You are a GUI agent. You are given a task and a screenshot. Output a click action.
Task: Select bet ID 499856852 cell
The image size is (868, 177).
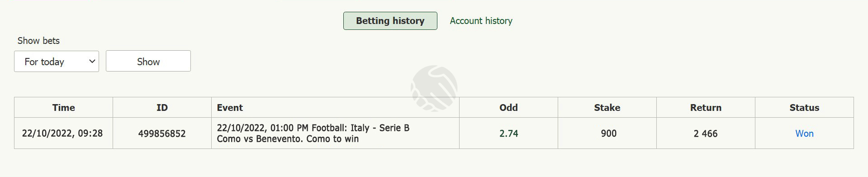click(x=162, y=134)
